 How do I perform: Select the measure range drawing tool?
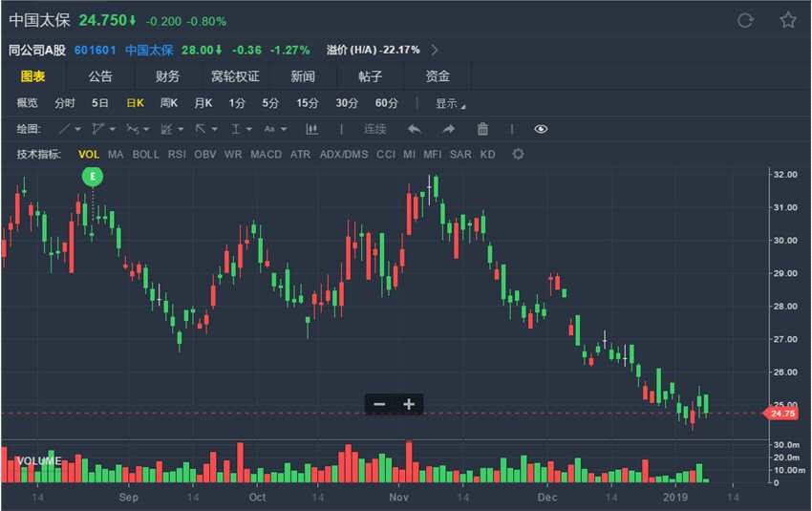click(235, 129)
